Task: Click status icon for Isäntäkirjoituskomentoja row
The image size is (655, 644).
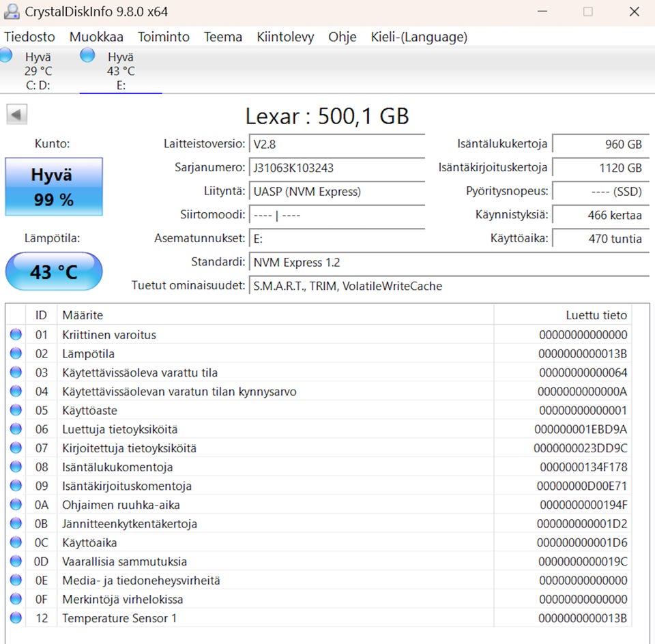Action: (x=16, y=486)
